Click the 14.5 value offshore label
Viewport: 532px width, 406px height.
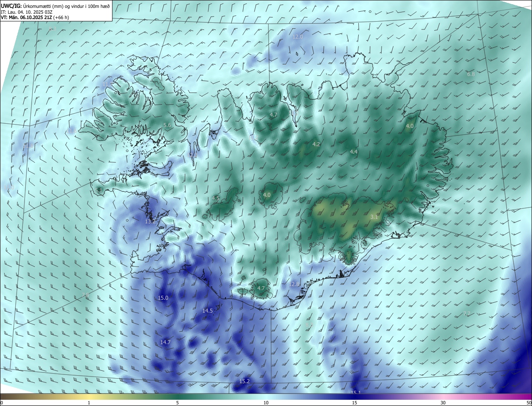pos(207,311)
